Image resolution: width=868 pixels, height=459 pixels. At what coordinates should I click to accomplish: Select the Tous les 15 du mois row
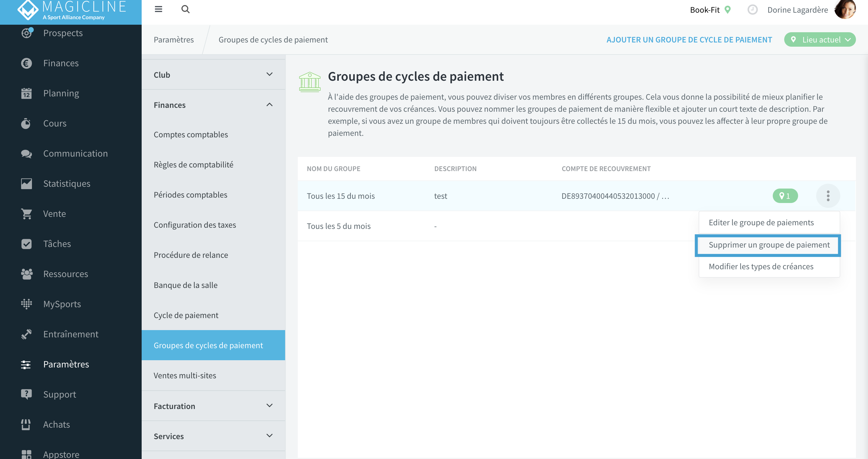click(x=577, y=196)
